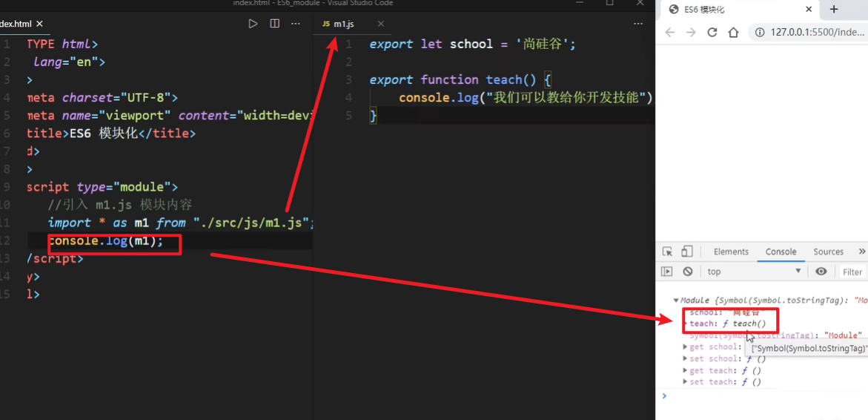Switch to the Sources tab
This screenshot has height=420, width=868.
[828, 252]
